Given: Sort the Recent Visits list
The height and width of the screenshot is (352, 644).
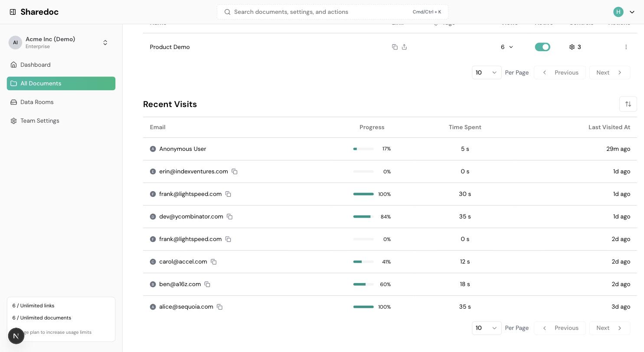Looking at the screenshot, I should tap(628, 104).
